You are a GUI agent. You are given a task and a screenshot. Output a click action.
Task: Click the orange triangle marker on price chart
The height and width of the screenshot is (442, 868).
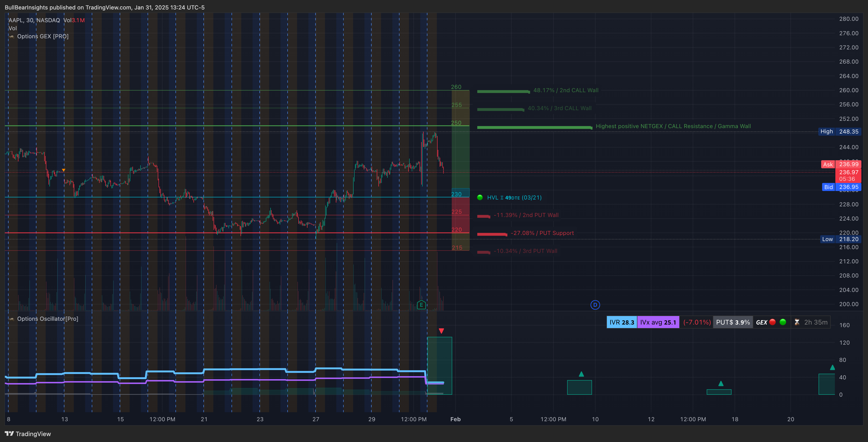coord(63,170)
